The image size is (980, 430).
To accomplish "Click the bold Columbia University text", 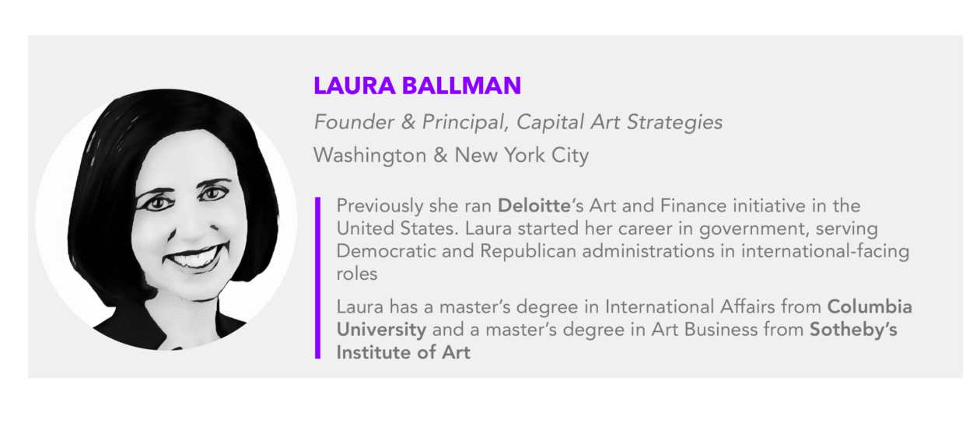I will 625,318.
